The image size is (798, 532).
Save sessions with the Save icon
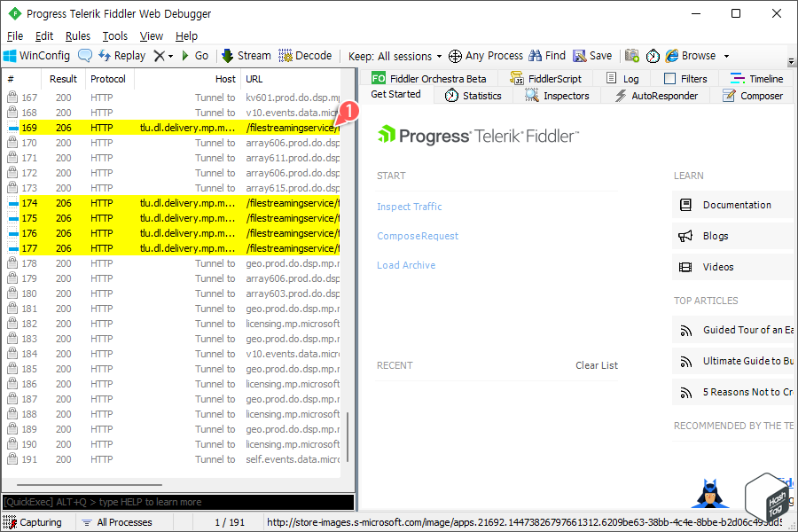click(592, 56)
